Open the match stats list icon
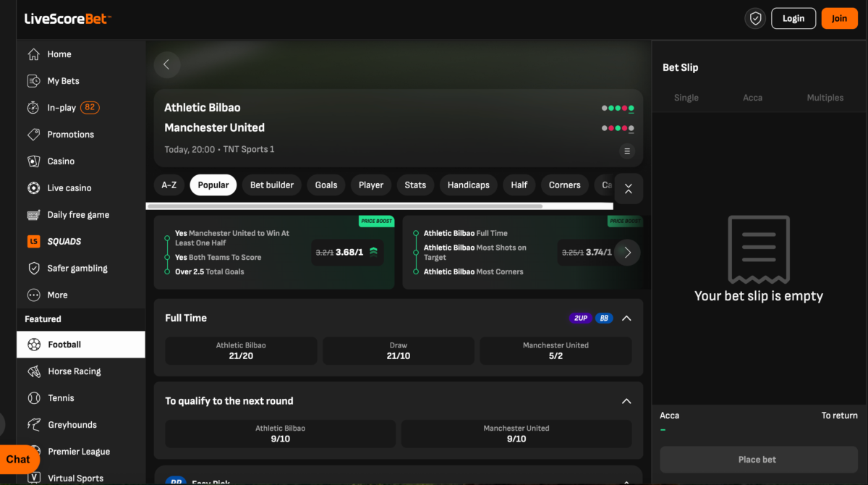868x485 pixels. pos(627,151)
